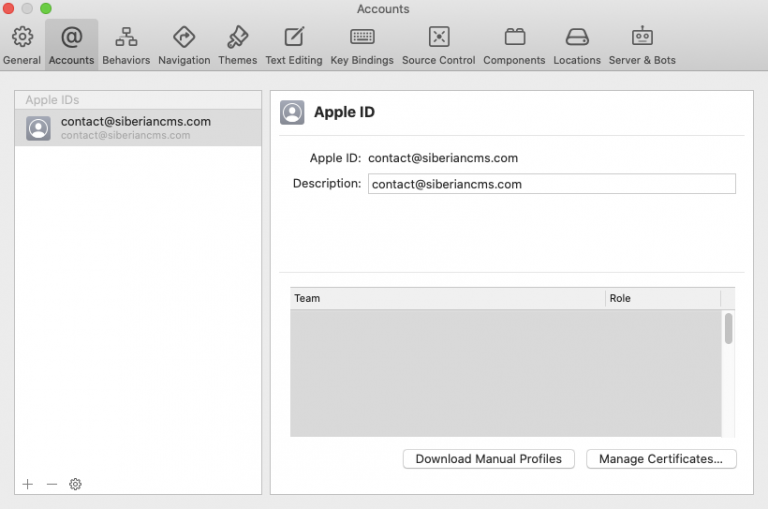The height and width of the screenshot is (509, 768).
Task: Remove account with the minus button
Action: tap(52, 484)
